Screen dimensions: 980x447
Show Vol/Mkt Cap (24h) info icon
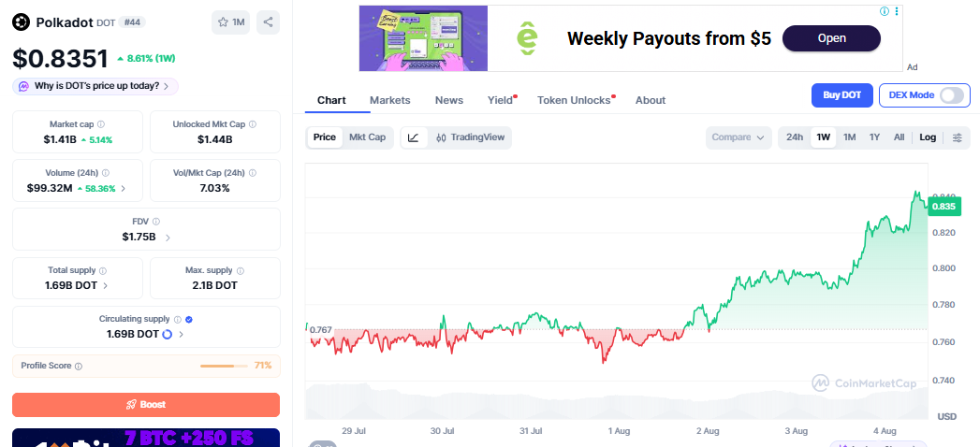pos(253,173)
